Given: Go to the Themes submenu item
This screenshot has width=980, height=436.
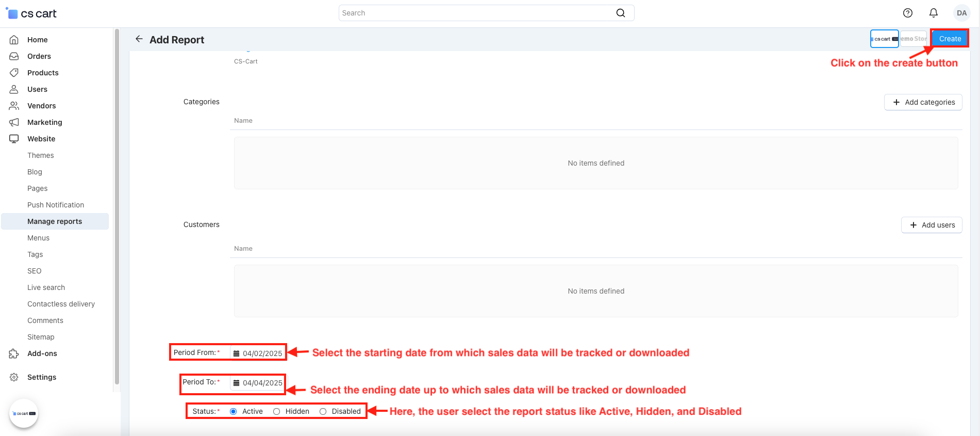Looking at the screenshot, I should [41, 155].
